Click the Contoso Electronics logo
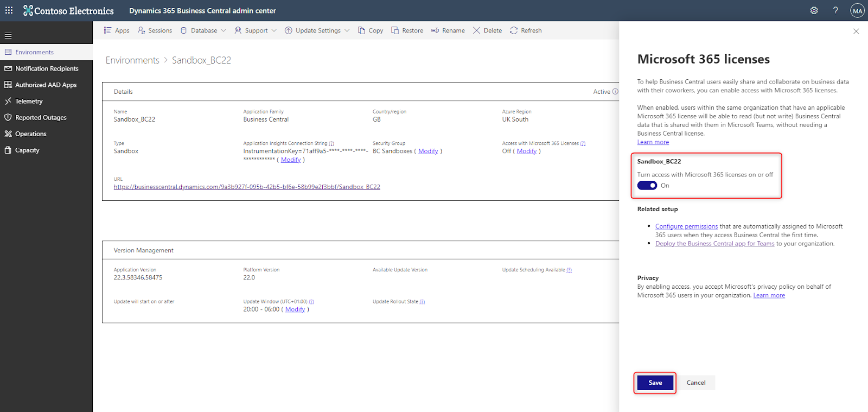The width and height of the screenshot is (868, 412). point(69,10)
